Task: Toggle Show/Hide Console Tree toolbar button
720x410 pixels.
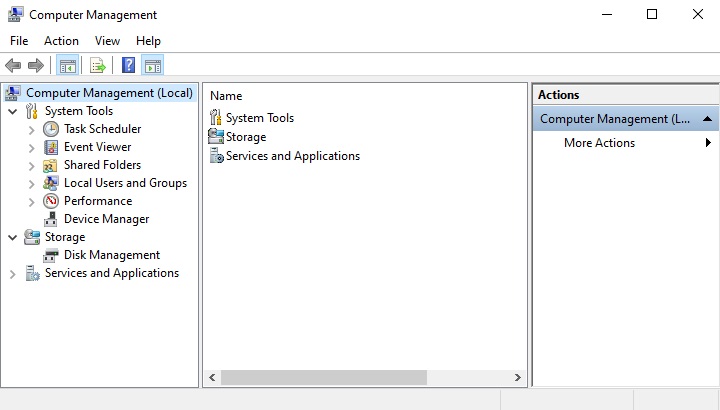Action: [x=67, y=66]
